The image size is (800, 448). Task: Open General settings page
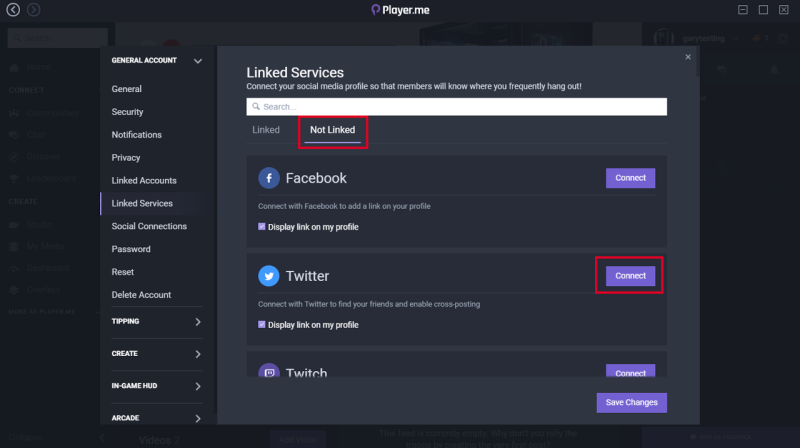pyautogui.click(x=127, y=89)
